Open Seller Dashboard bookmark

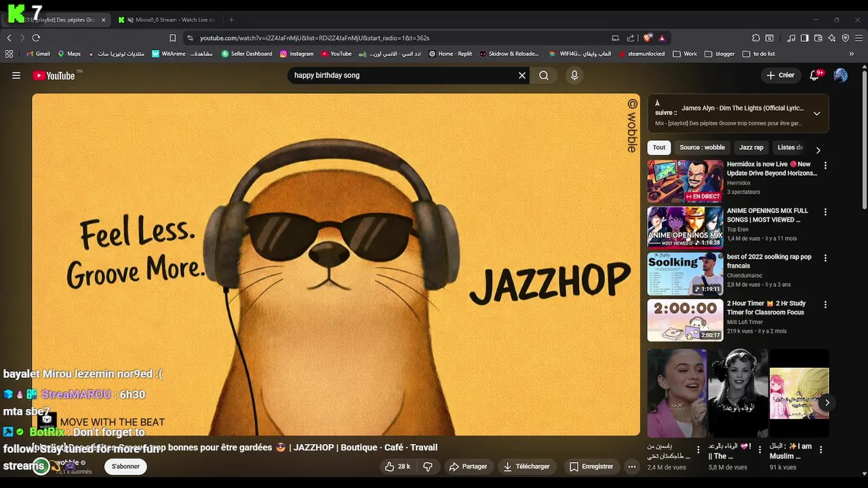click(x=247, y=54)
